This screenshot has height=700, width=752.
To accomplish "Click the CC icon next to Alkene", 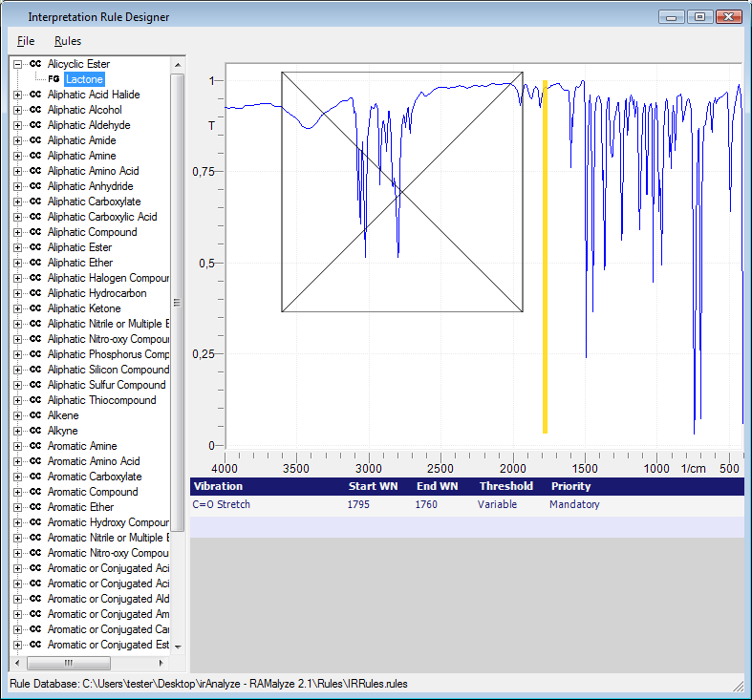I will point(35,415).
